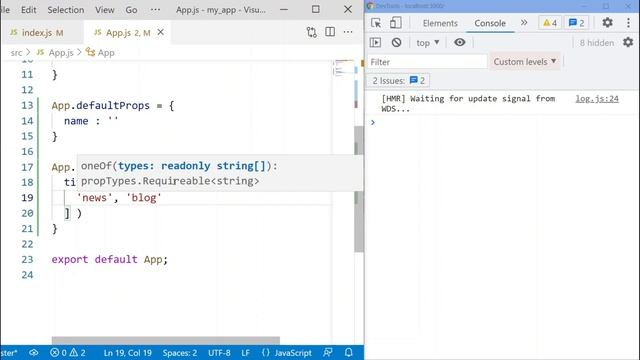Change encoding via UTF-8 status
This screenshot has height=360, width=640.
tap(219, 353)
